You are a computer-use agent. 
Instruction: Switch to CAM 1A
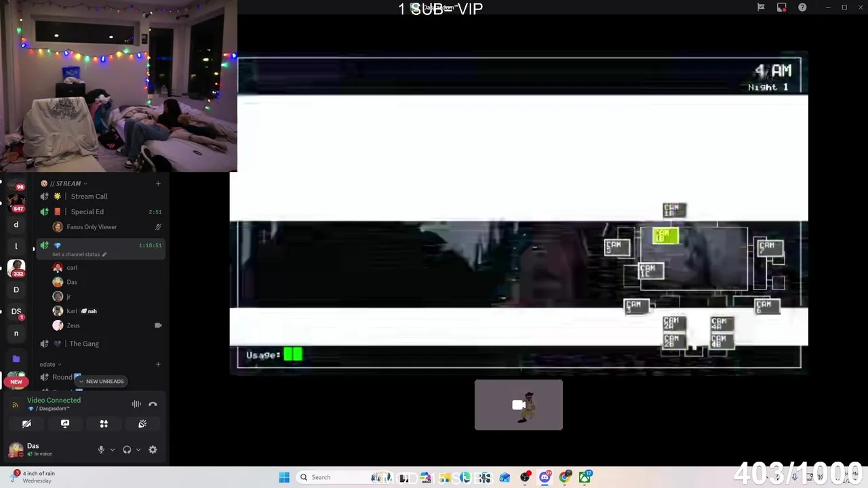tap(674, 210)
